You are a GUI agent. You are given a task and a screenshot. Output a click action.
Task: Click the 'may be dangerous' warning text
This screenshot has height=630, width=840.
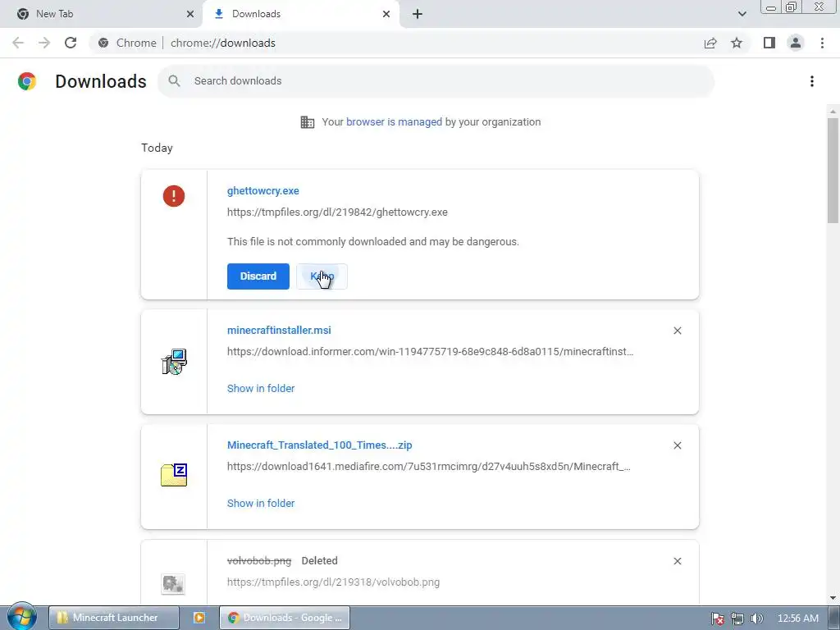click(373, 242)
